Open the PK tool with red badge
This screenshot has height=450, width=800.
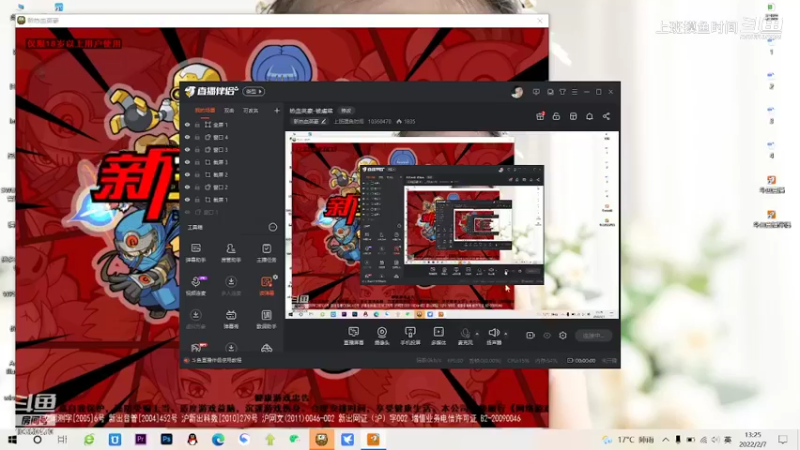click(x=196, y=347)
